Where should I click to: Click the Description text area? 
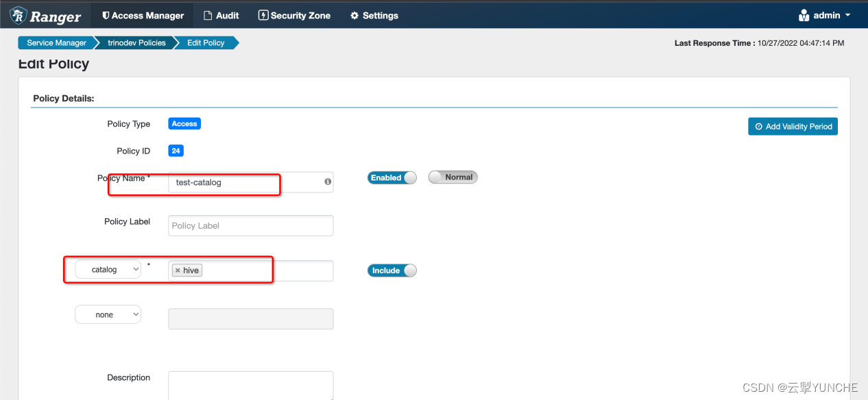pos(250,385)
